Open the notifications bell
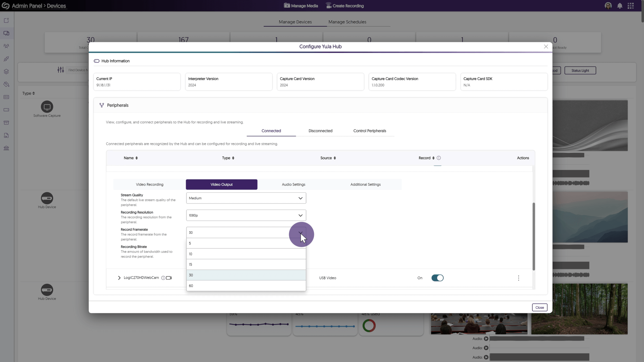 (620, 6)
